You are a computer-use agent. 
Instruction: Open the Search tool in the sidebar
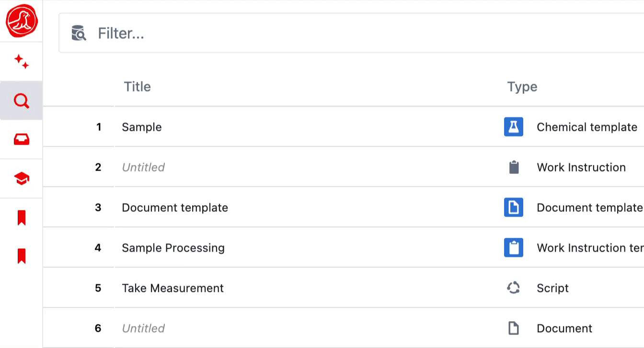[21, 100]
